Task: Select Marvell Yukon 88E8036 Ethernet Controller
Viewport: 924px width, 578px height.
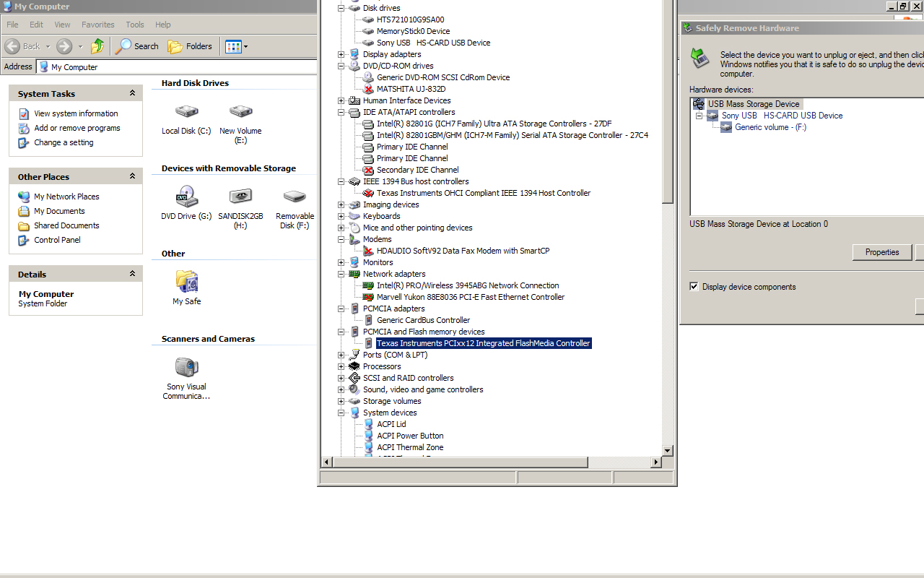Action: click(471, 297)
